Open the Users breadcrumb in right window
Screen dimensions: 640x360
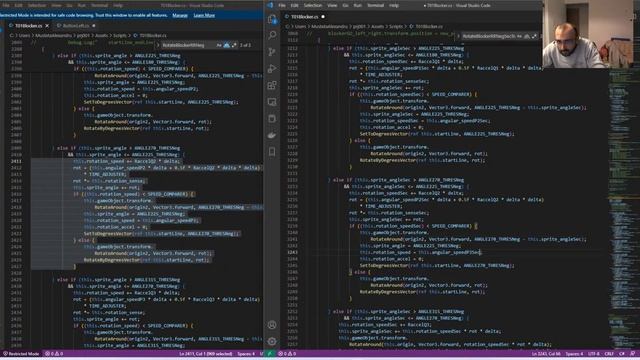tap(300, 27)
